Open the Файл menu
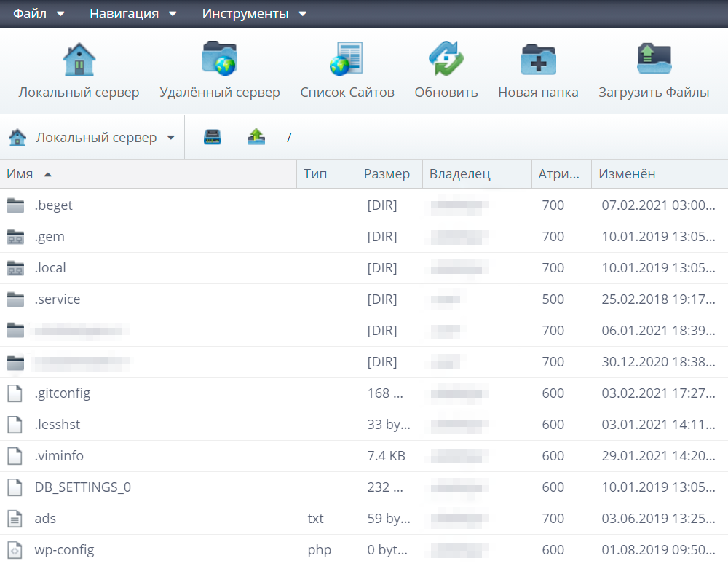Viewport: 728px width, 577px height. 39,14
